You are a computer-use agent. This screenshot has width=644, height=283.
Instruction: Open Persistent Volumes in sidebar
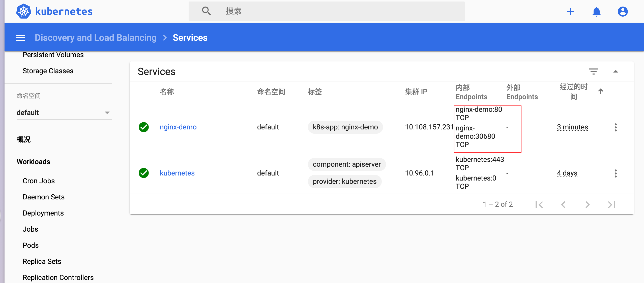[53, 55]
